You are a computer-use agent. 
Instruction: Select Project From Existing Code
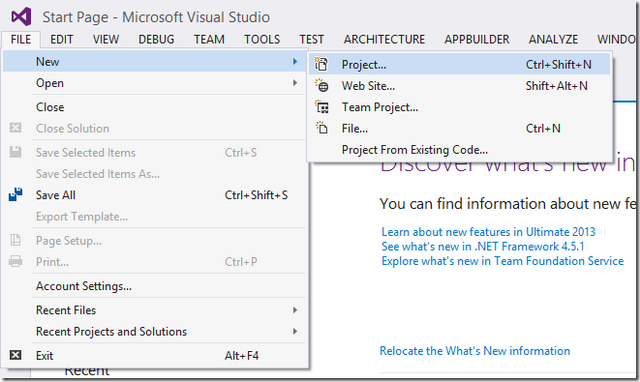415,150
